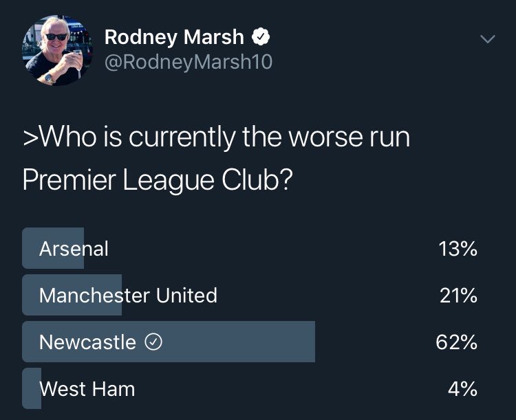Click the Manchester United poll bar fill
The image size is (516, 420).
click(x=72, y=295)
